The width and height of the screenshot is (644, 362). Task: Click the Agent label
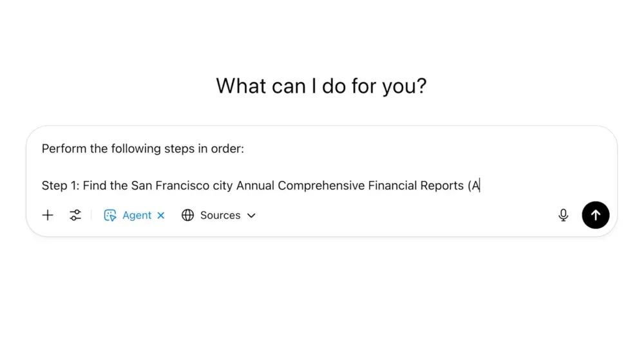coord(137,215)
